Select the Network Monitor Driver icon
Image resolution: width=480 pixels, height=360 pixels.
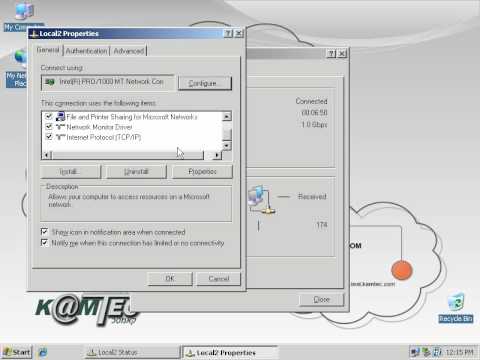point(60,127)
